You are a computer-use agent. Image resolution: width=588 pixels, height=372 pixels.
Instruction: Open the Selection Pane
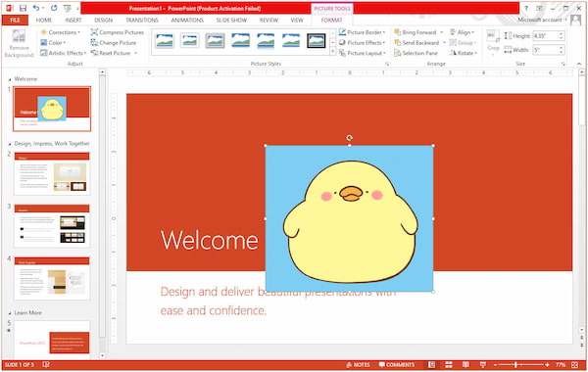click(416, 53)
